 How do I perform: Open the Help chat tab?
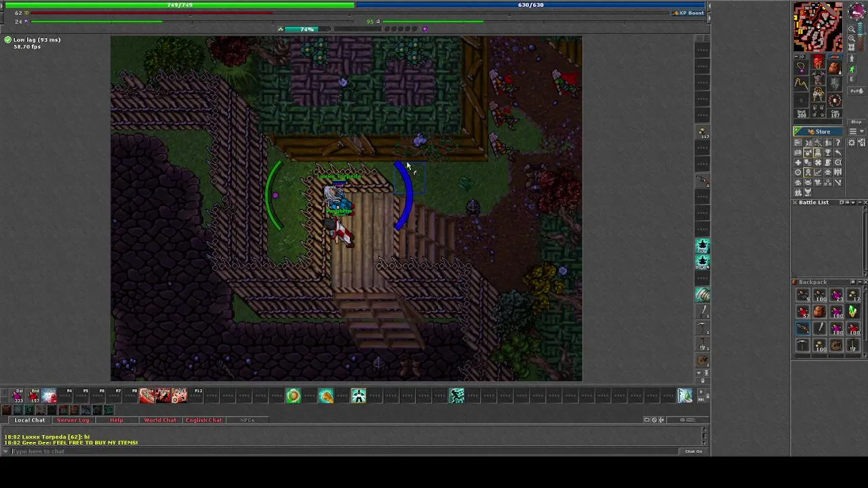(x=117, y=420)
